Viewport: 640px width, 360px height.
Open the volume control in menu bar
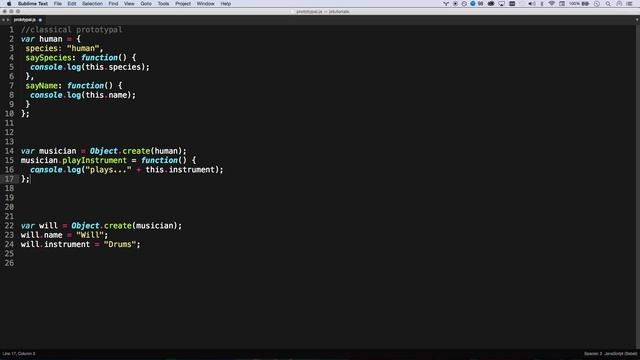point(531,4)
